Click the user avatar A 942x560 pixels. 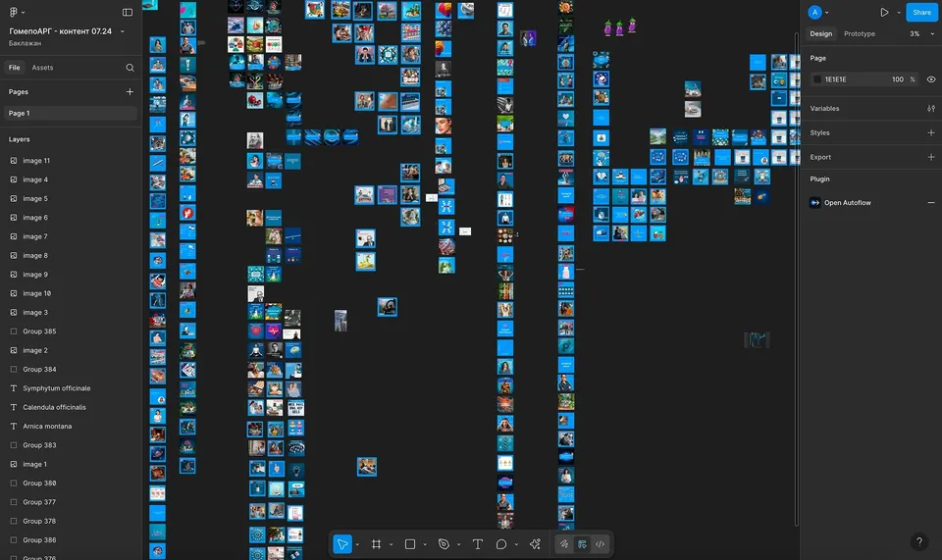pyautogui.click(x=814, y=12)
